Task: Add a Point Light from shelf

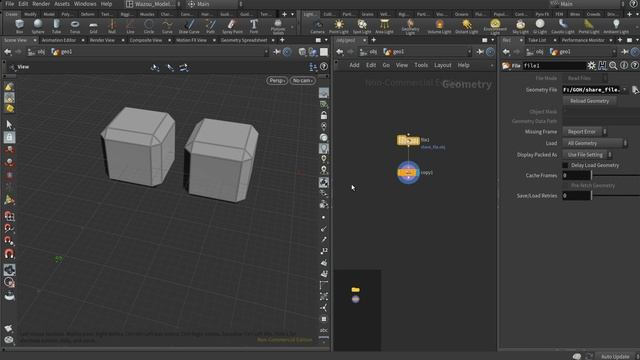Action: (339, 26)
